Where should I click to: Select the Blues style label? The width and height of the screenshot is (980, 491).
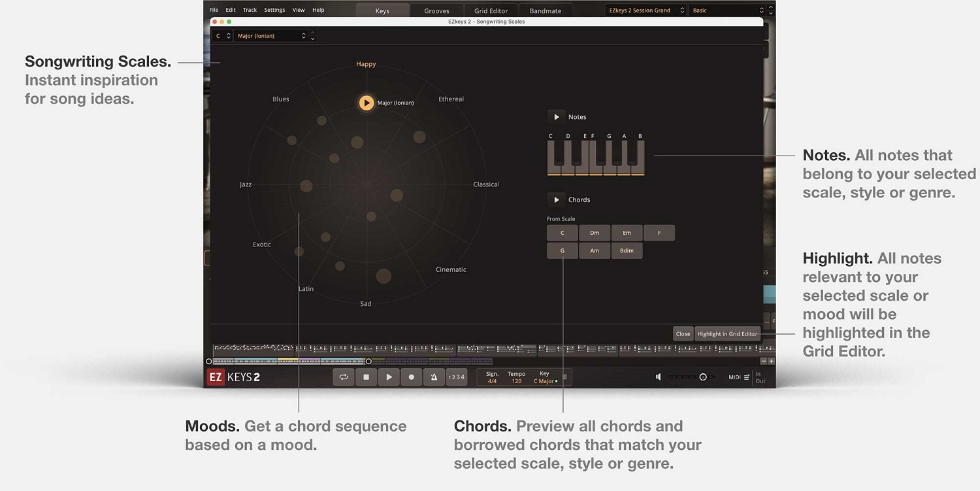coord(281,99)
